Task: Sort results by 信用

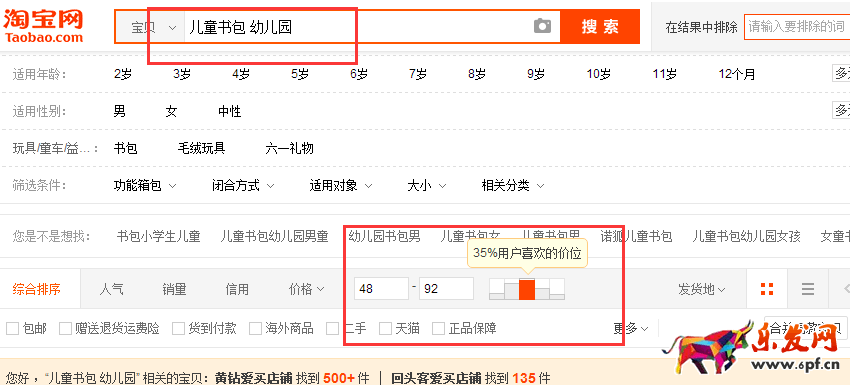Action: pos(237,289)
